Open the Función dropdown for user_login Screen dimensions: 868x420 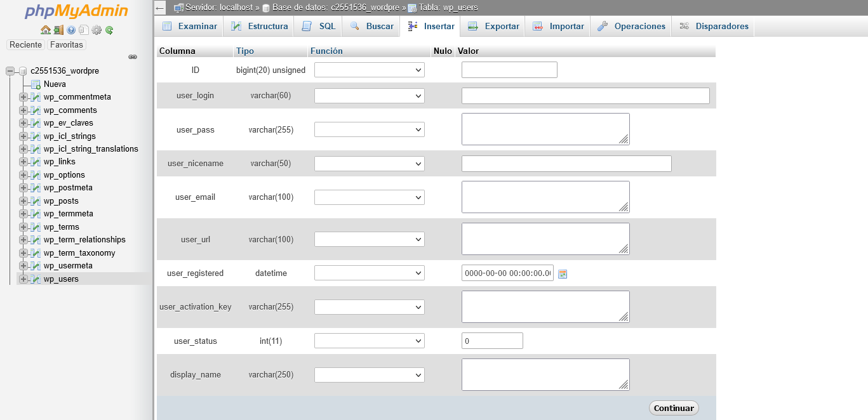click(x=369, y=96)
